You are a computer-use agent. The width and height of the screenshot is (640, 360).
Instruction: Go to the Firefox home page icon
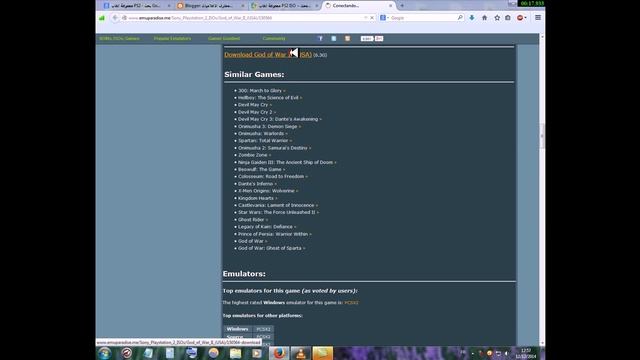pyautogui.click(x=484, y=18)
